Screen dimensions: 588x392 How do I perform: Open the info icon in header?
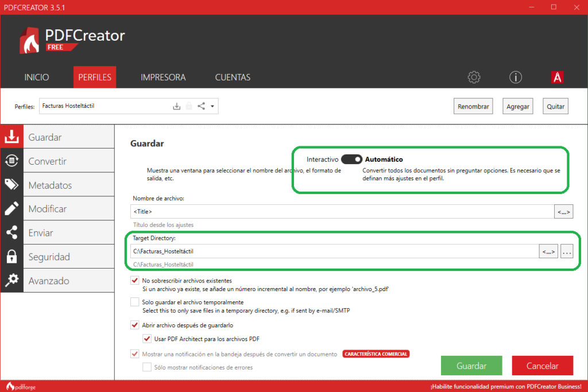coord(515,77)
